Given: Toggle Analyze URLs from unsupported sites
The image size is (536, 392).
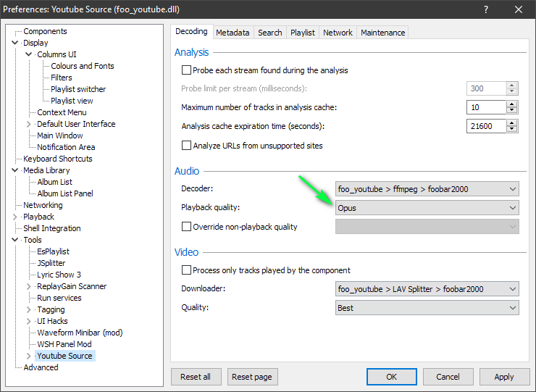Looking at the screenshot, I should click(187, 146).
